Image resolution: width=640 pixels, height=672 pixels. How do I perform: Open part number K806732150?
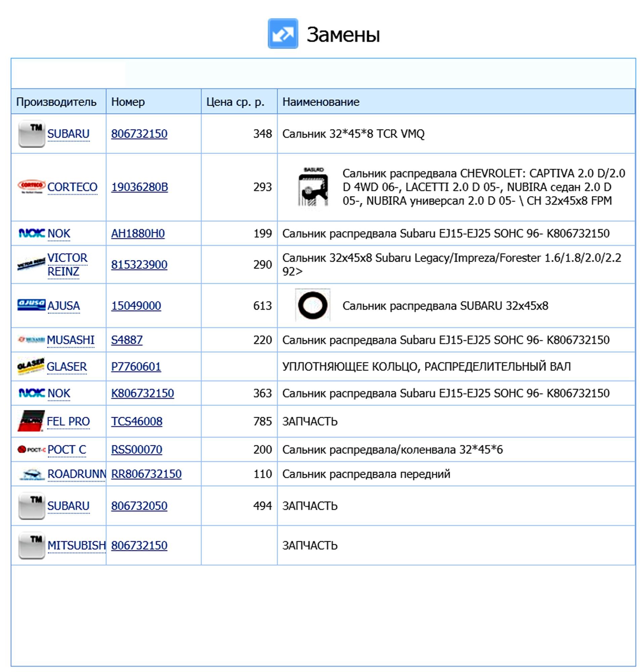point(142,393)
